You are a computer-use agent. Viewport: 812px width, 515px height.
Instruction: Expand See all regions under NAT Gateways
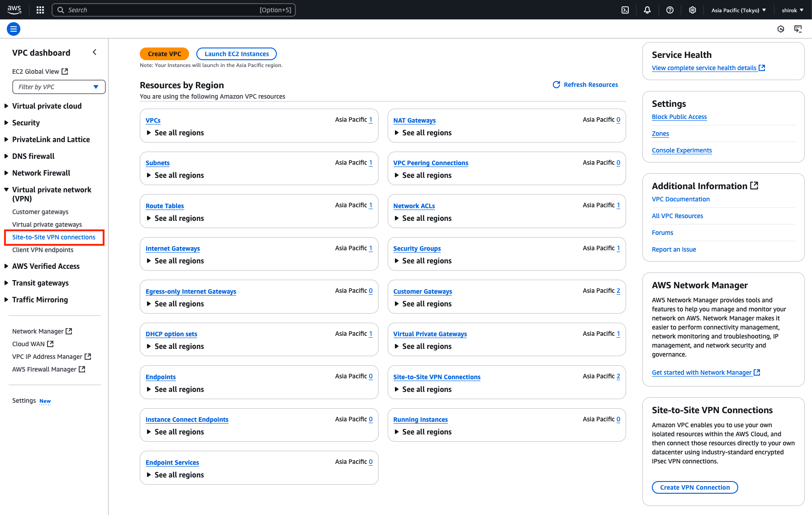click(423, 133)
